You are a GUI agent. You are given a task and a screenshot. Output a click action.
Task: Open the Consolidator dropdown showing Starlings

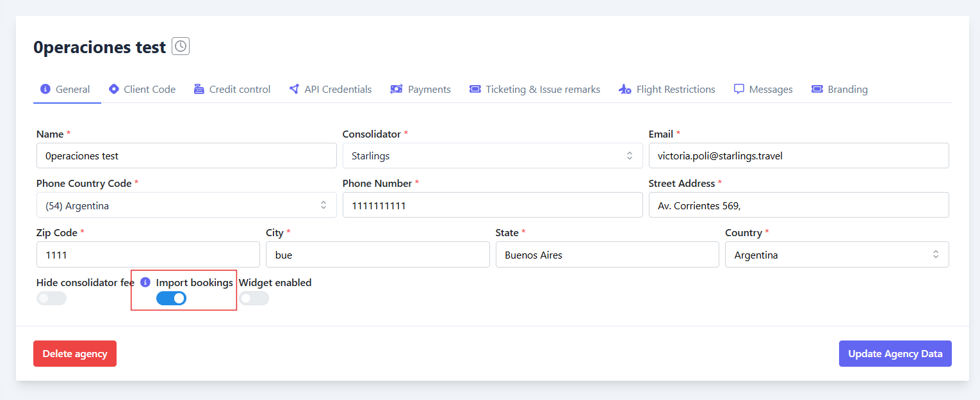[x=492, y=156]
